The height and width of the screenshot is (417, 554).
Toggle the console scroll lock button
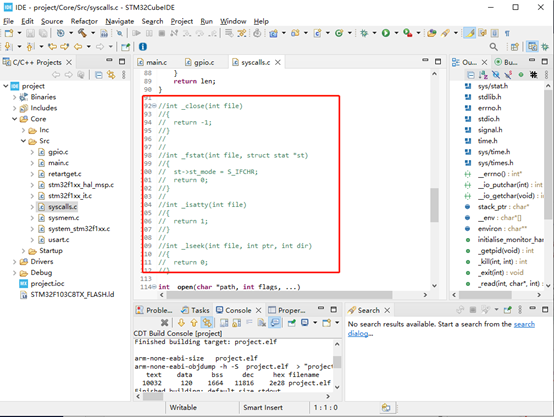[x=207, y=322]
